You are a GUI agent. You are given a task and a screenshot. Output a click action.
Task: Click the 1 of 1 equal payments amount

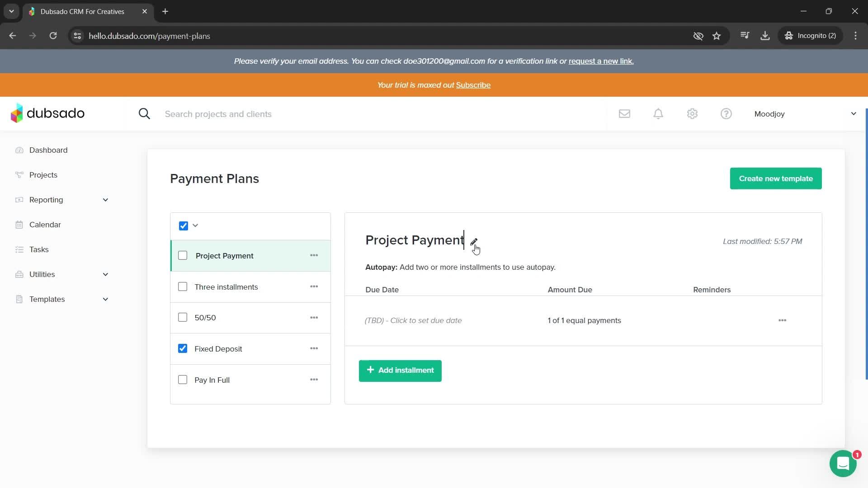(x=584, y=320)
